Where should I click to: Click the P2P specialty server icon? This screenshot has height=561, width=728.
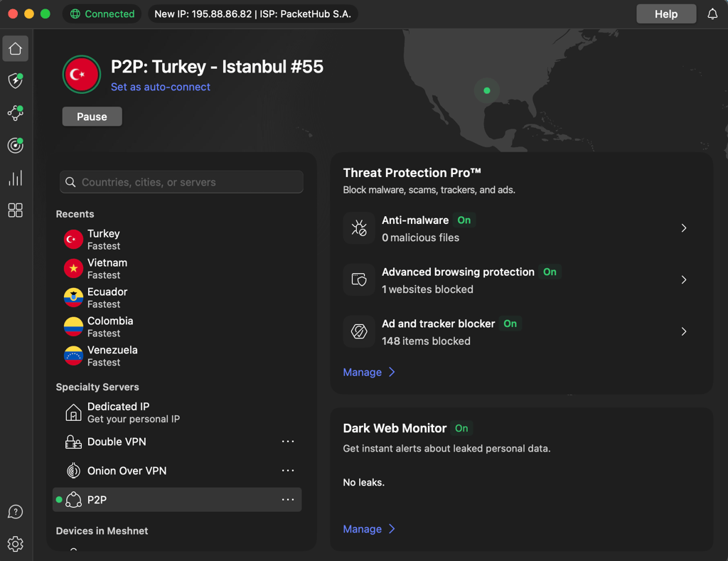[73, 500]
